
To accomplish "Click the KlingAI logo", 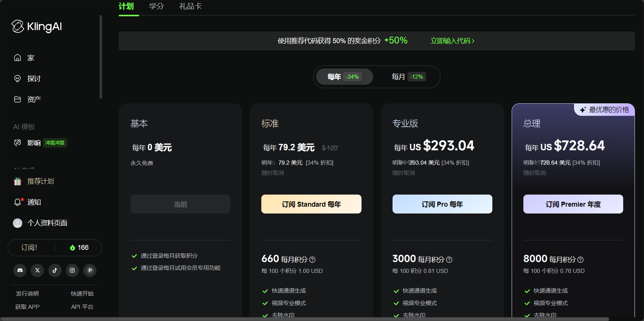I will click(x=37, y=26).
